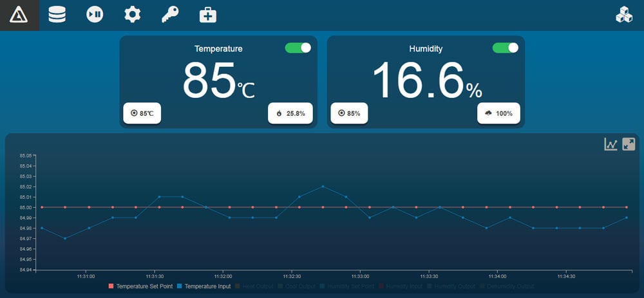Viewport: 644px width, 298px height.
Task: Open the database stack icon
Action: [57, 15]
